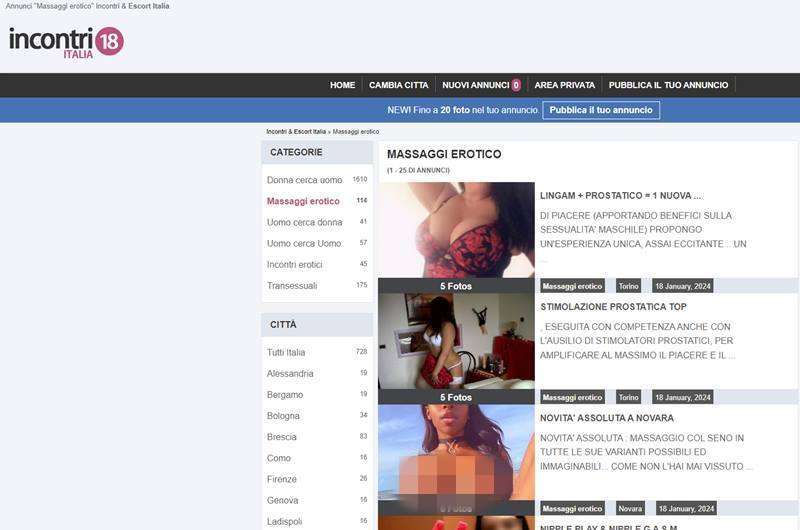800x530 pixels.
Task: Open the Incontri erotici category
Action: point(294,264)
